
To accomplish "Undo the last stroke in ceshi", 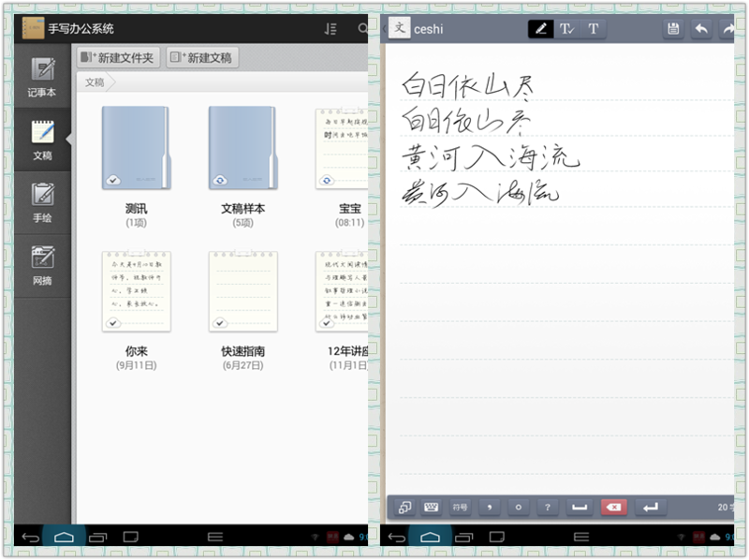I will click(x=701, y=29).
